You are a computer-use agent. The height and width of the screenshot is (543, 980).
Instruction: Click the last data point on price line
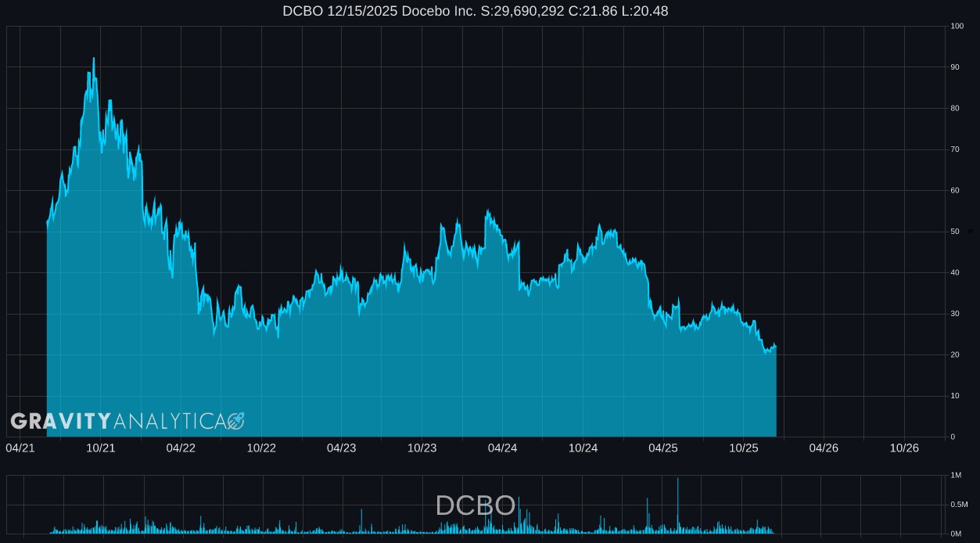pos(776,347)
